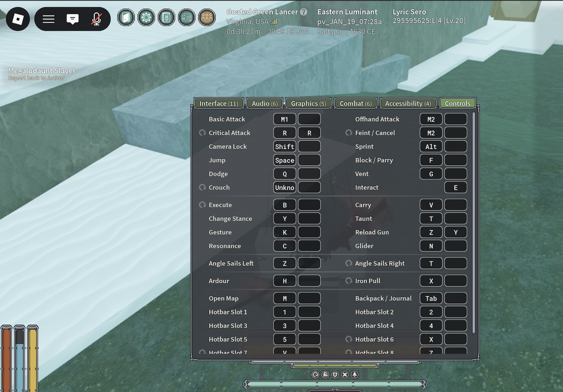
Task: Open the map icon in top bar
Action: 187,17
